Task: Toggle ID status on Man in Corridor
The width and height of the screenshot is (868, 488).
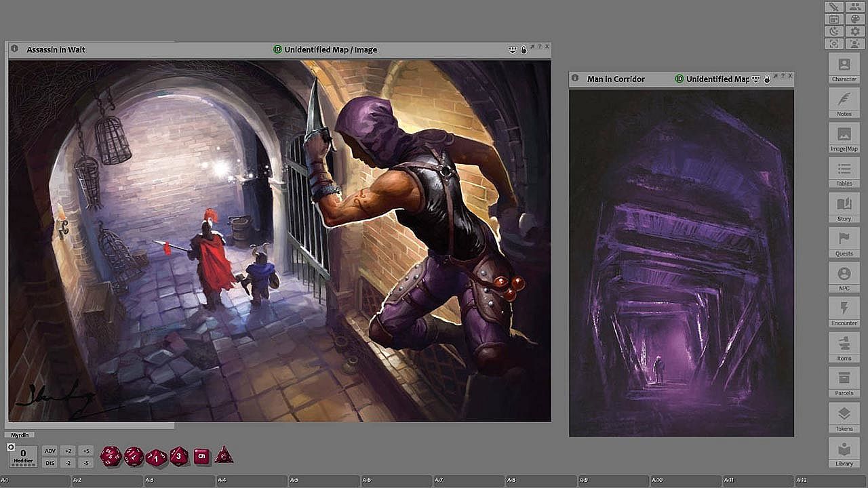Action: (x=679, y=79)
